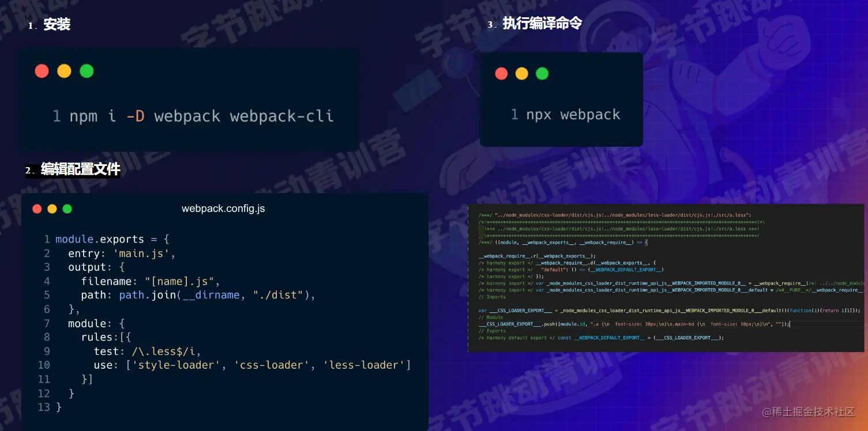Click the green dot in the webpack.config.js window
868x431 pixels.
(67, 209)
